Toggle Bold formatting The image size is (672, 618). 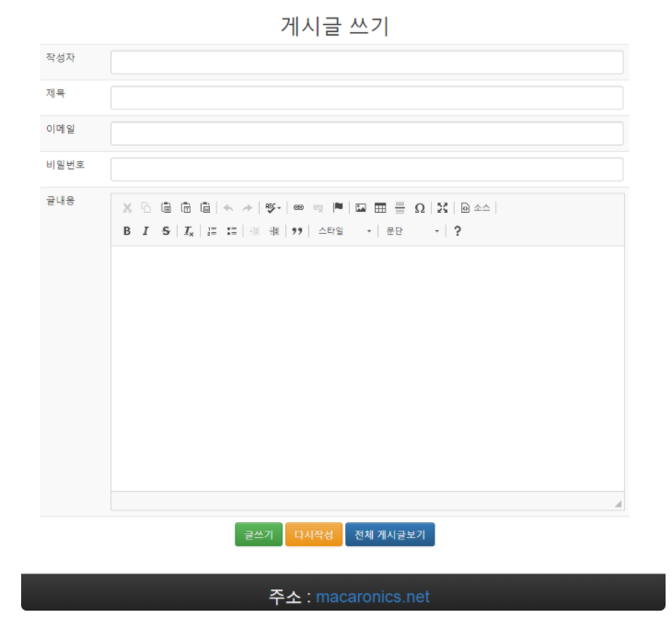point(127,231)
